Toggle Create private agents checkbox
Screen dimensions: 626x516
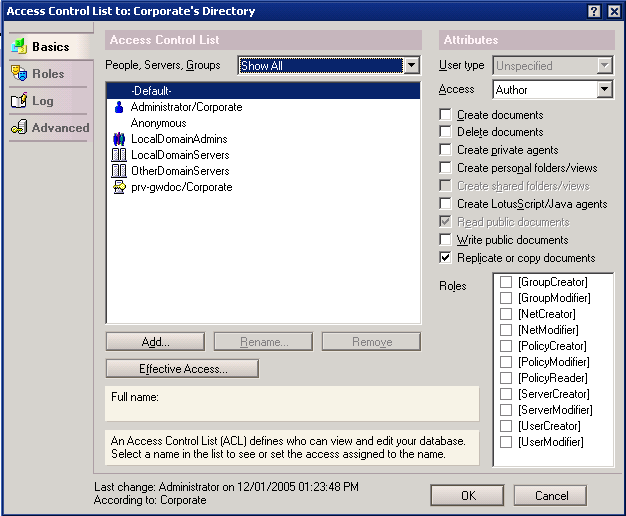[445, 149]
